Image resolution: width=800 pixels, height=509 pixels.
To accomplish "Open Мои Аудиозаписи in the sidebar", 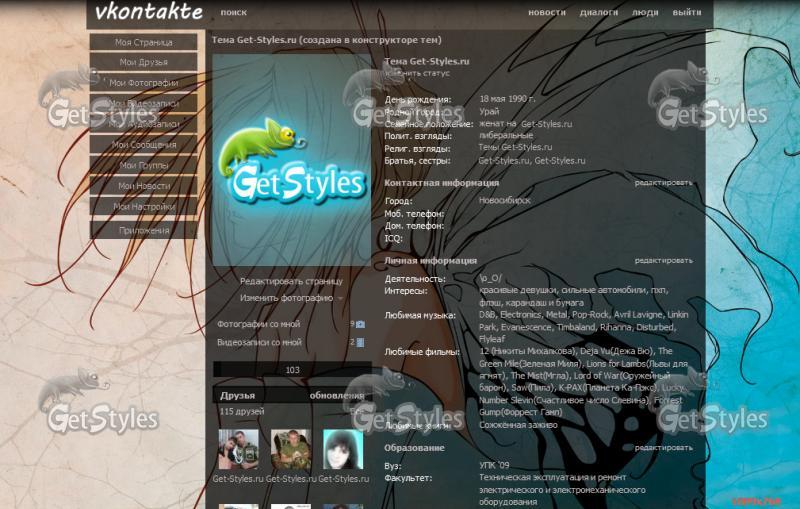I will [x=143, y=124].
